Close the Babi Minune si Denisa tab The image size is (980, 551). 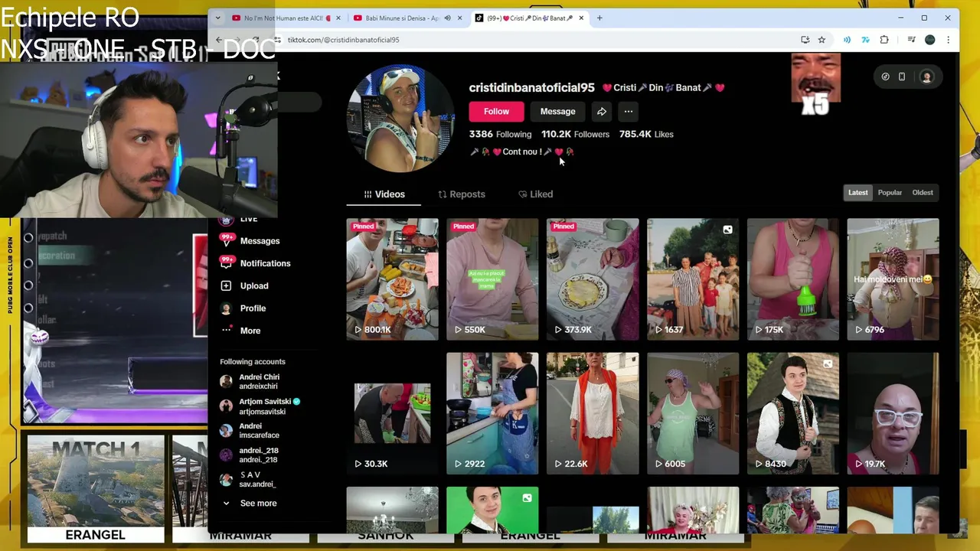[460, 18]
